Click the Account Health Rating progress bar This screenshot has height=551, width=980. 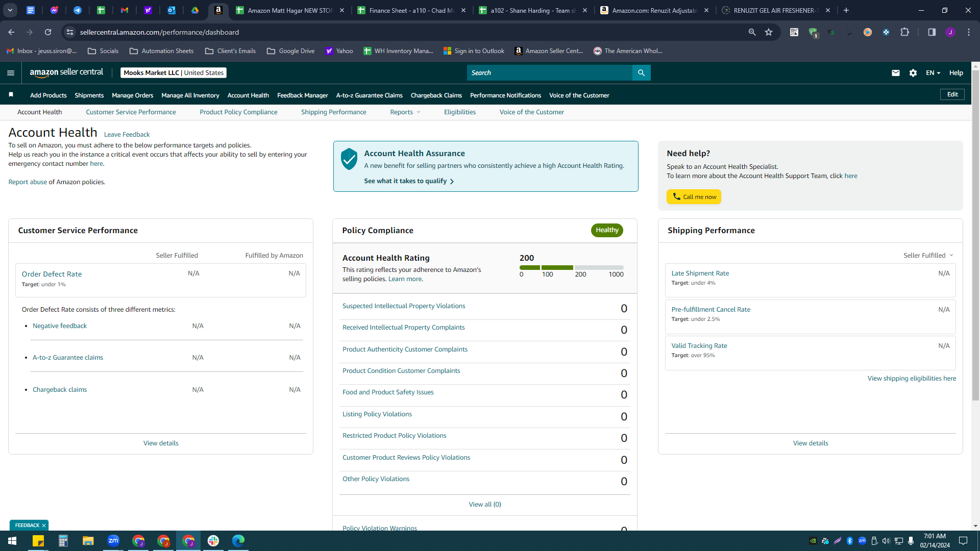pyautogui.click(x=571, y=267)
